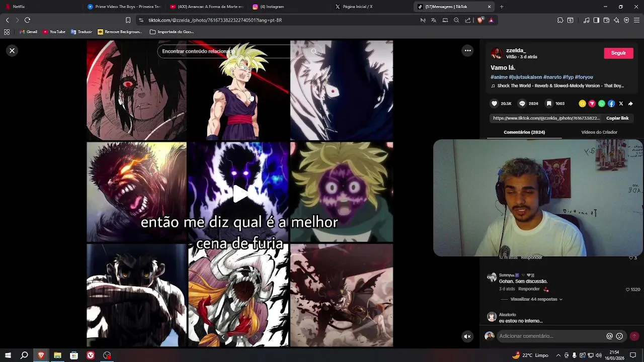Screen dimensions: 644x362
Task: Reload the page
Action: [x=27, y=20]
